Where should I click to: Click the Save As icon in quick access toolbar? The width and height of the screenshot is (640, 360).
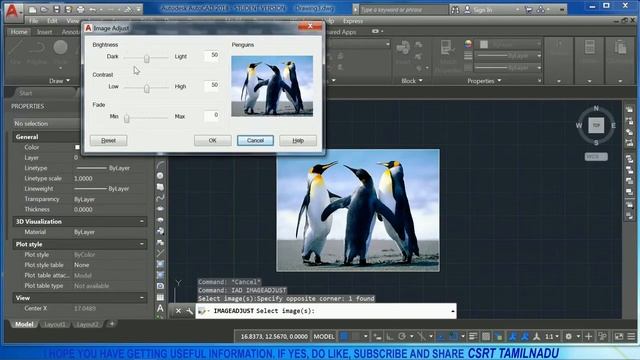pyautogui.click(x=69, y=9)
